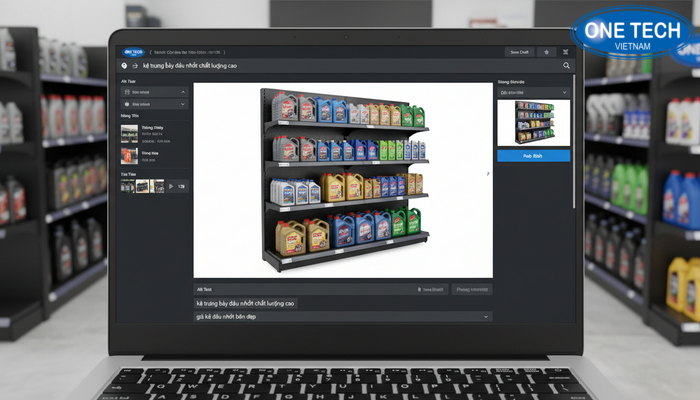Click the search magnifier icon
The image size is (700, 400).
566,66
